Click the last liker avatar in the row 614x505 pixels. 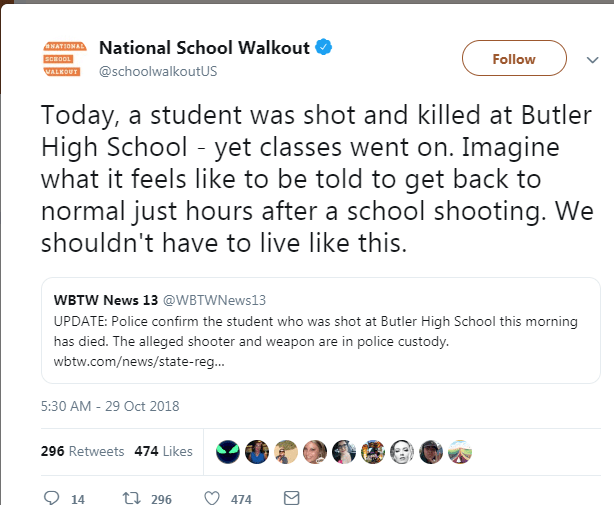460,451
